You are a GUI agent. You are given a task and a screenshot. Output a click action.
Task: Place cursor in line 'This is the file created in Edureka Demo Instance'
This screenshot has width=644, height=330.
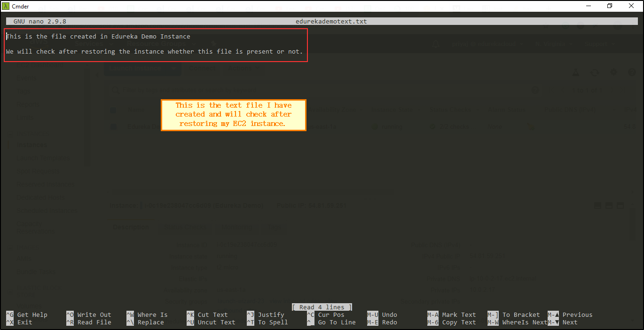98,37
